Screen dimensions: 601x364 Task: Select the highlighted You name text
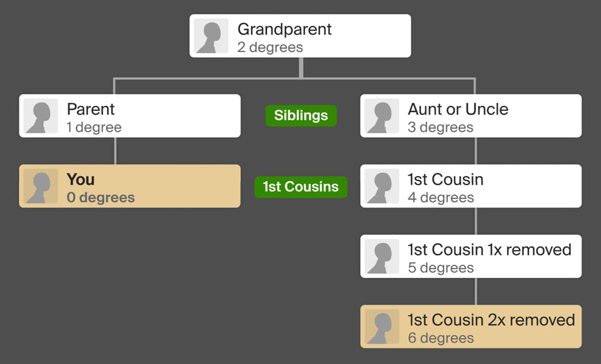[x=81, y=179]
